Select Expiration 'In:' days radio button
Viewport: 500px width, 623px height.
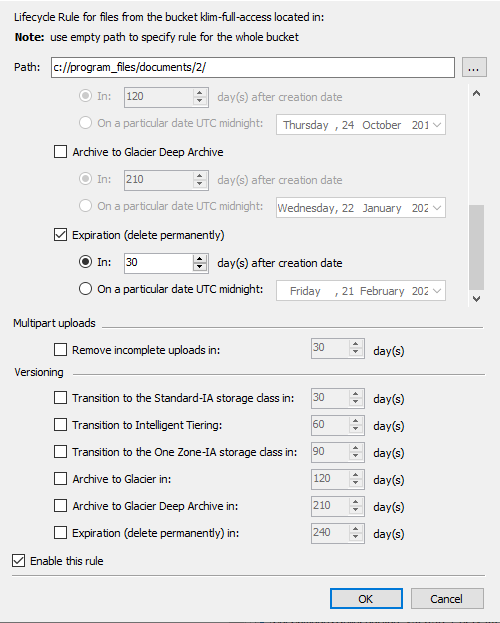(85, 262)
